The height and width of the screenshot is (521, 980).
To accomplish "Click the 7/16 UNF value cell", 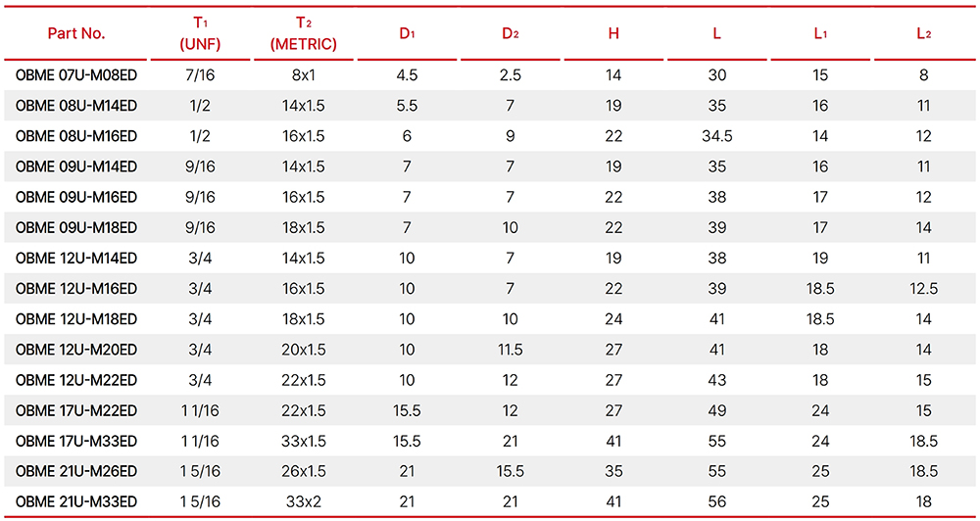I will click(198, 75).
